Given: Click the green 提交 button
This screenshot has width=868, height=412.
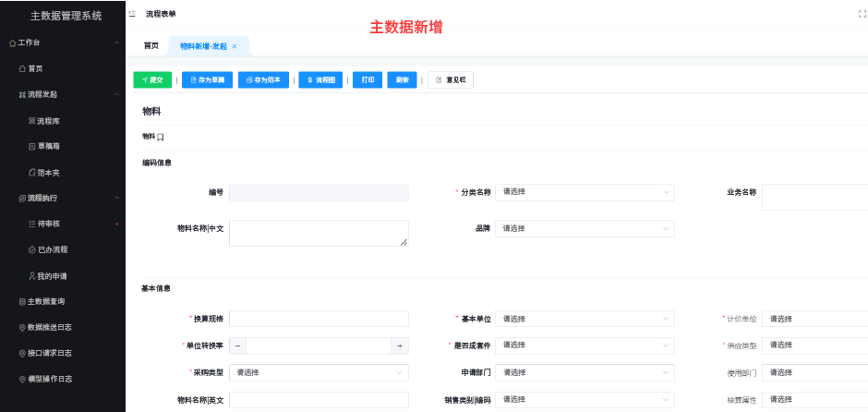Looking at the screenshot, I should (152, 80).
